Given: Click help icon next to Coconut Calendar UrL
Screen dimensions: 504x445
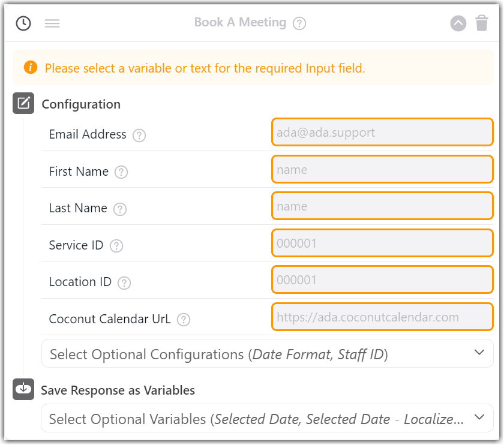Looking at the screenshot, I should [x=184, y=320].
